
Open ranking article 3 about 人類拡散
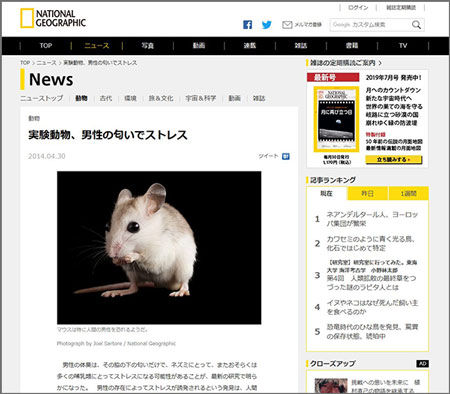tap(371, 275)
